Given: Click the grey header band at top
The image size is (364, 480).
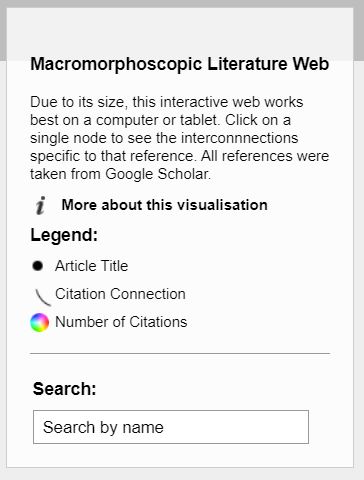Looking at the screenshot, I should (x=180, y=34).
